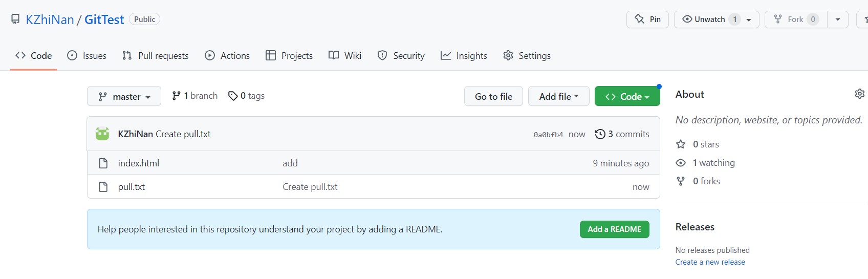Image resolution: width=868 pixels, height=279 pixels.
Task: Open the Add file dropdown
Action: tap(559, 96)
